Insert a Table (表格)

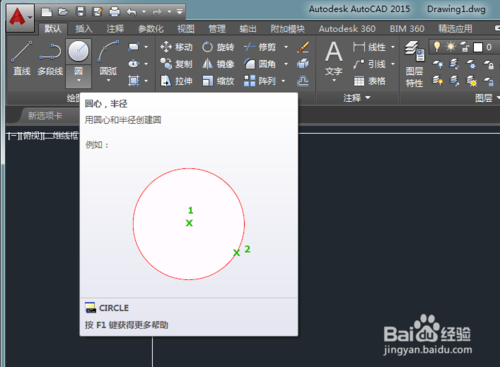point(369,81)
